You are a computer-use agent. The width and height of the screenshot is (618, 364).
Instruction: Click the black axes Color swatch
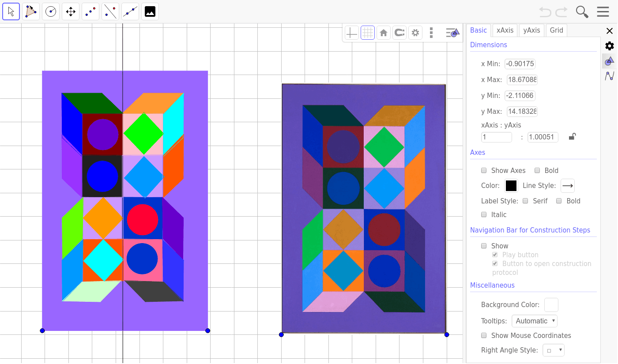coord(511,186)
